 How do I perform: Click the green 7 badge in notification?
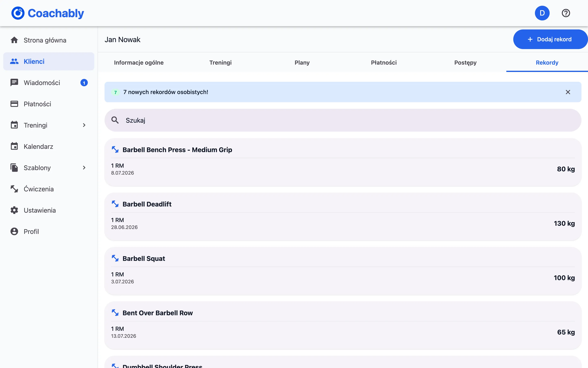(116, 92)
